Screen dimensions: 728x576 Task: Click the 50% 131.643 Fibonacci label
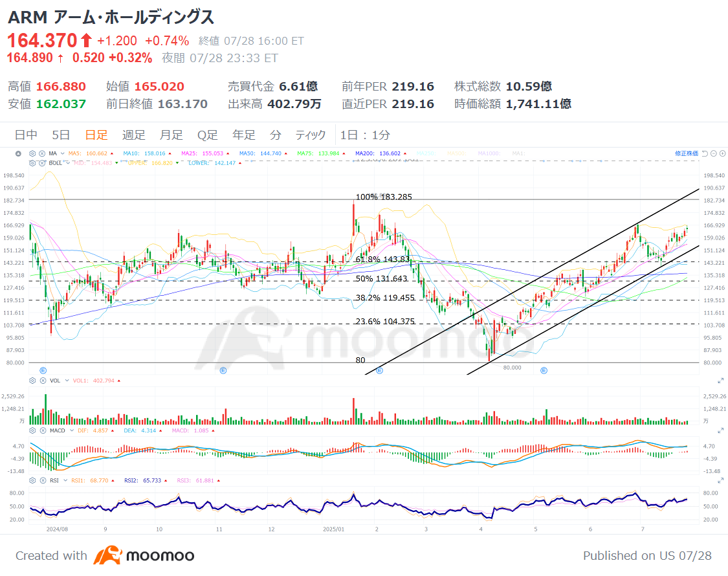click(x=382, y=279)
